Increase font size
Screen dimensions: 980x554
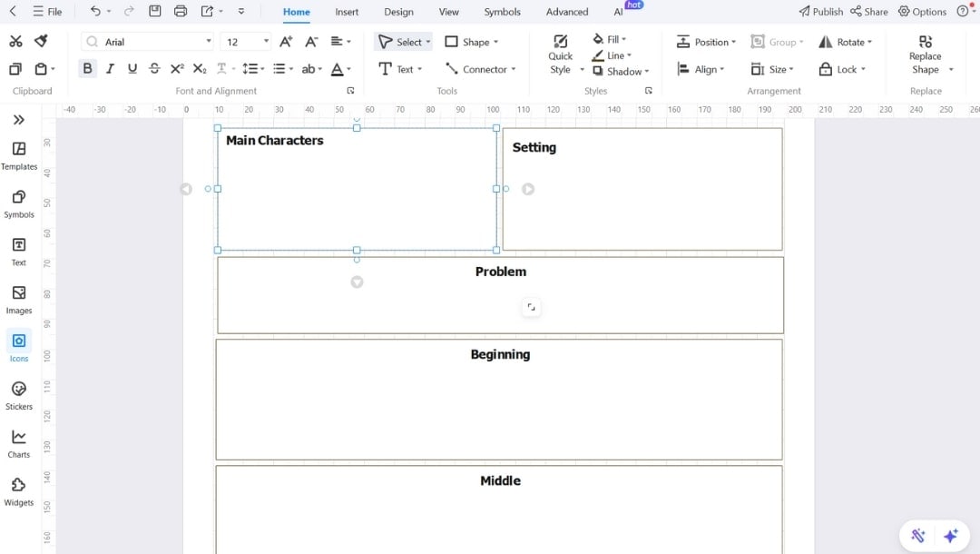(x=286, y=41)
